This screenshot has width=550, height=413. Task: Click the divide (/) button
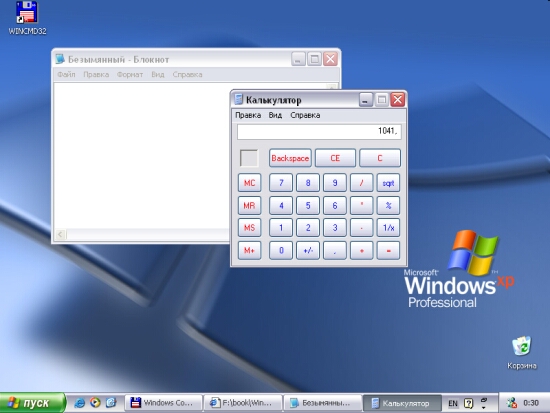pyautogui.click(x=362, y=183)
